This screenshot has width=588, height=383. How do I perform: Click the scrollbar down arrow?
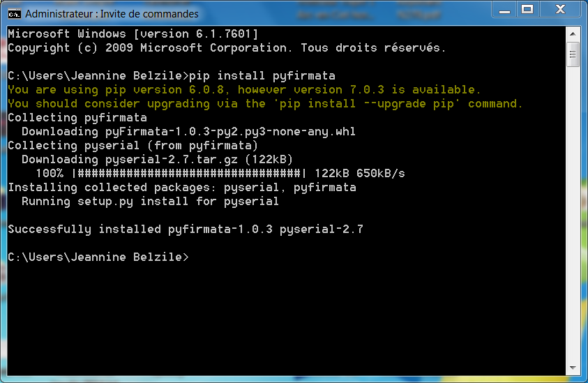[573, 368]
